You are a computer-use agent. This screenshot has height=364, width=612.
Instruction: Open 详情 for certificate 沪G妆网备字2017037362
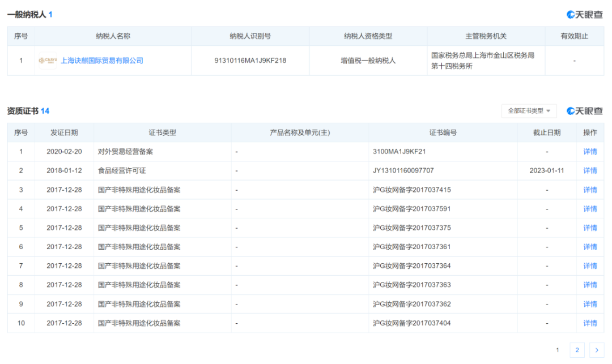coord(590,304)
